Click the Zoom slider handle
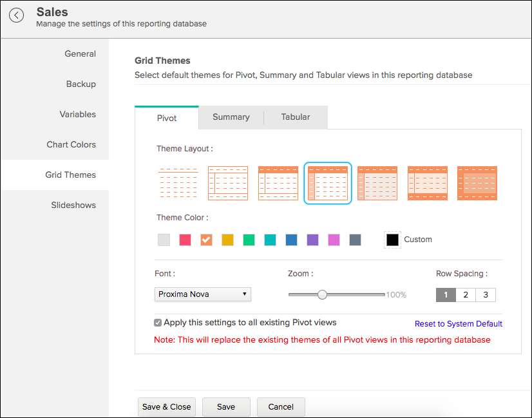 323,294
